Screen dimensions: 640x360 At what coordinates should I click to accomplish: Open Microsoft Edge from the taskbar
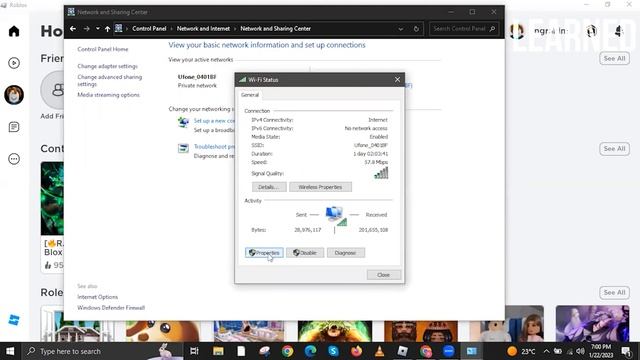pos(311,351)
